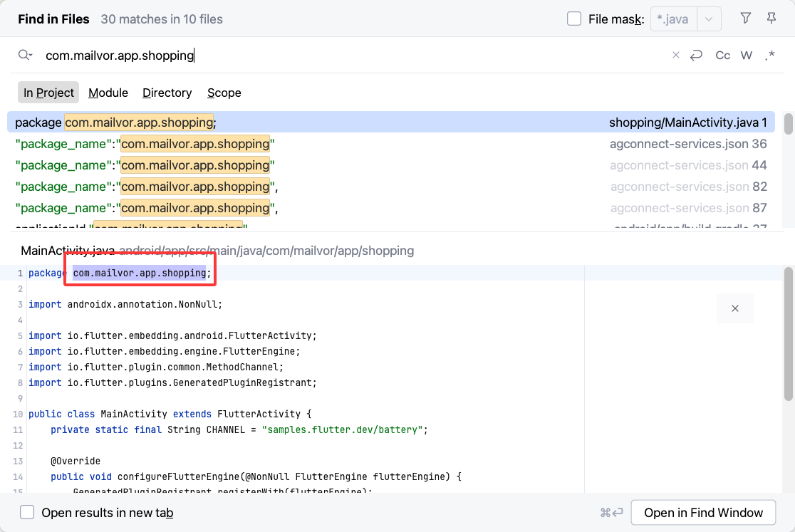Viewport: 795px width, 532px height.
Task: Select the In Project tab
Action: coord(48,93)
